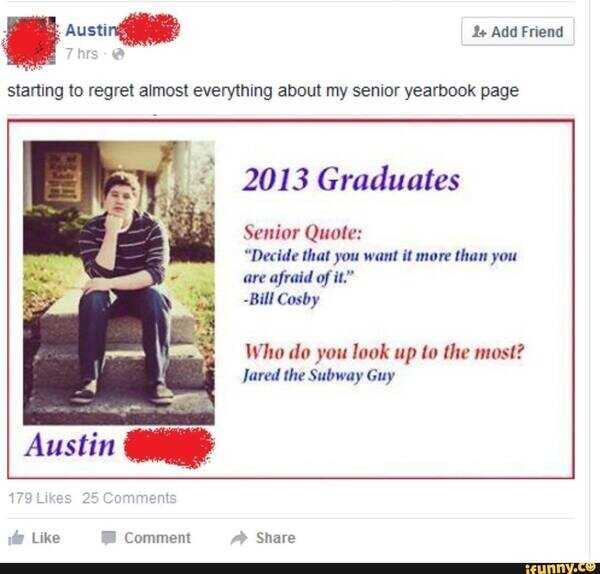Click the Share arrow icon
Viewport: 600px width, 574px height.
point(239,538)
